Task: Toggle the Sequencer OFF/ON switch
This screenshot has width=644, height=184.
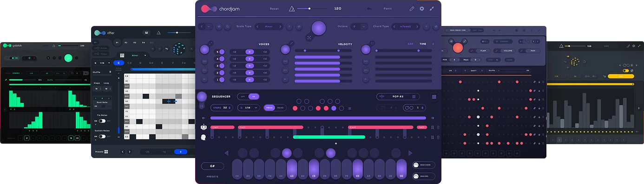Action: point(248,96)
